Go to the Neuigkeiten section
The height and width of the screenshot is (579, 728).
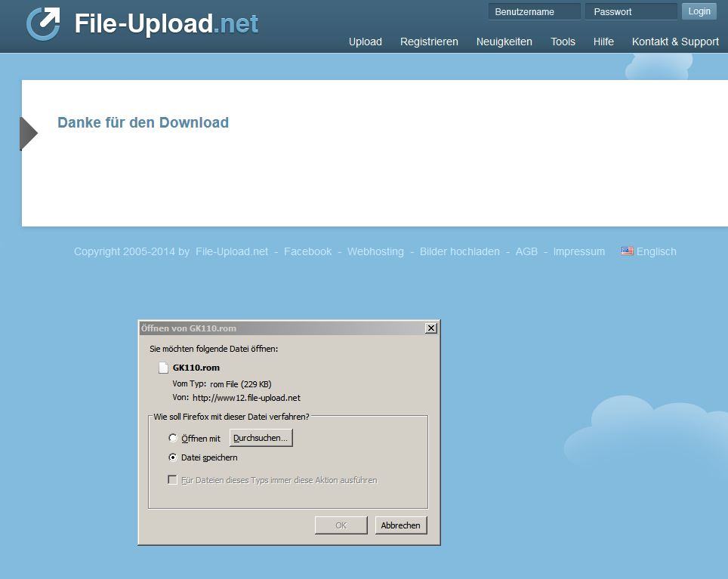click(504, 42)
